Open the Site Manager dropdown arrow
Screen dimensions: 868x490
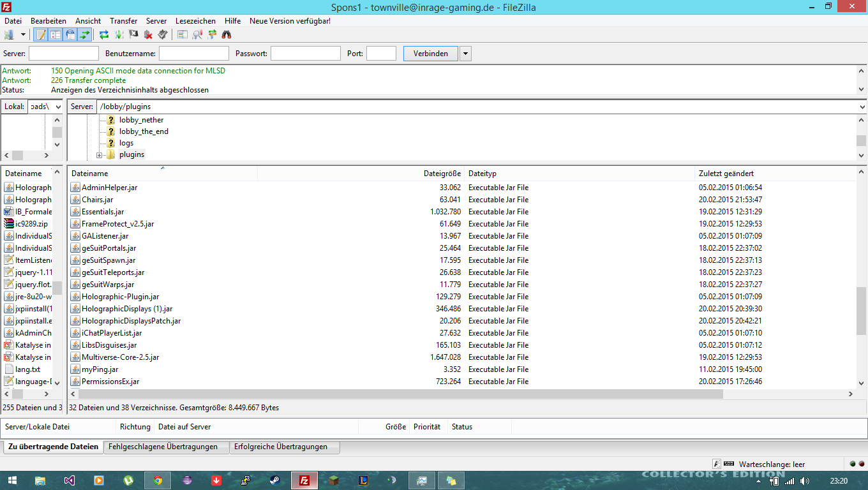coord(23,34)
